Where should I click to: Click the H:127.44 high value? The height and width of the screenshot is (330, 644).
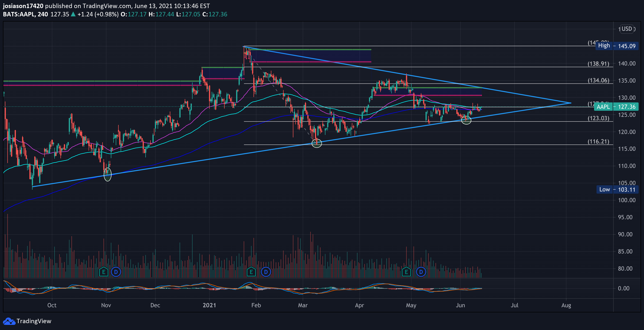pyautogui.click(x=161, y=14)
